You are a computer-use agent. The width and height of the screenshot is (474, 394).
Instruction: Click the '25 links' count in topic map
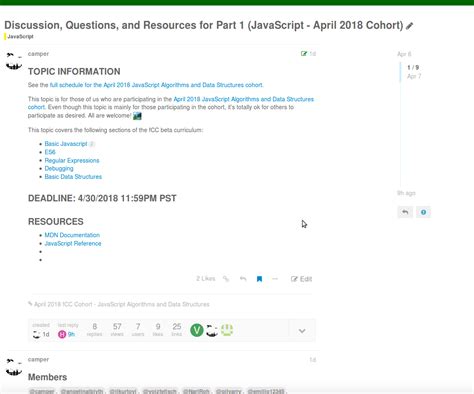177,329
